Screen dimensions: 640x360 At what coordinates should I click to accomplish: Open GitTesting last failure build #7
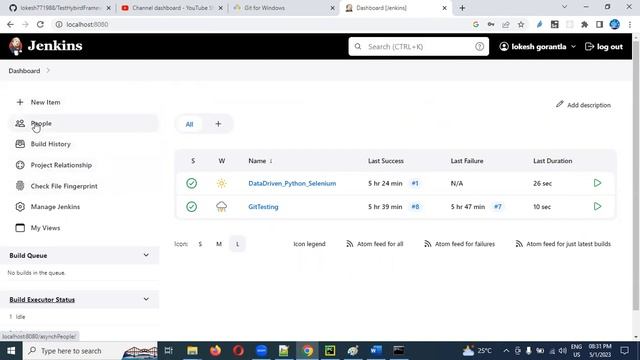[x=498, y=207]
